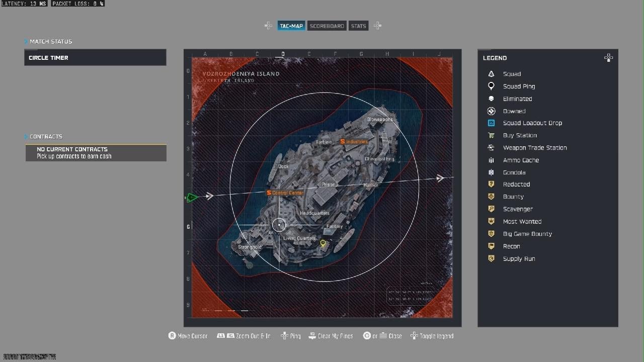Expand the CONTRACTS section arrow
Viewport: 644px width, 362px height.
click(x=26, y=137)
